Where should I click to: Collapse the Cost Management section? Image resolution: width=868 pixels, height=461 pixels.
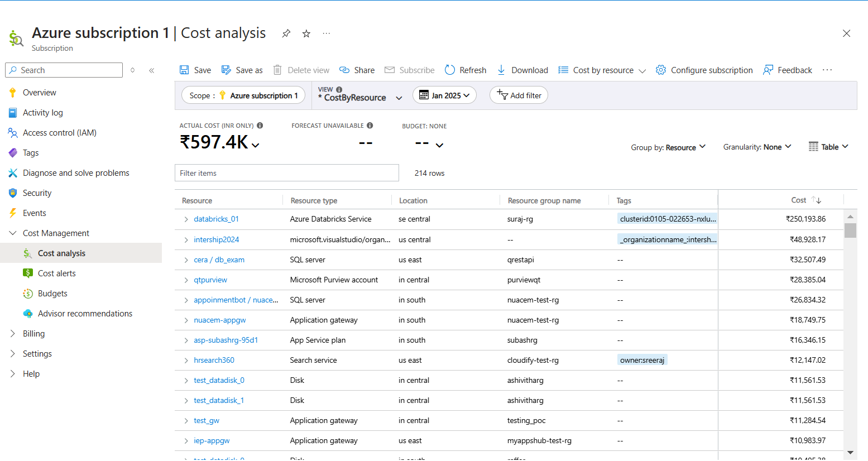(x=12, y=233)
